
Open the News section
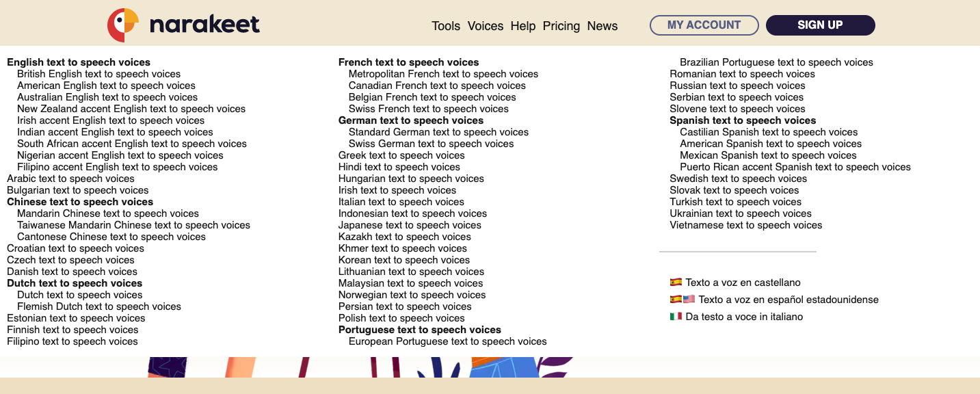tap(602, 25)
